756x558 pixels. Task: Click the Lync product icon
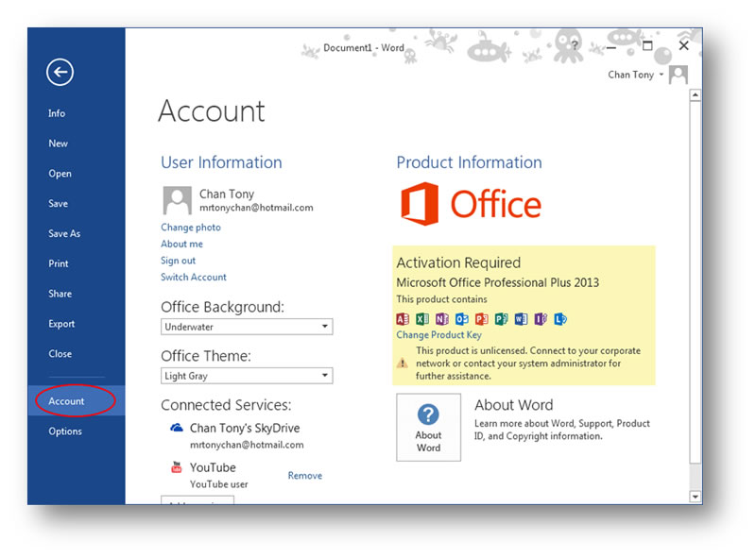tap(560, 319)
